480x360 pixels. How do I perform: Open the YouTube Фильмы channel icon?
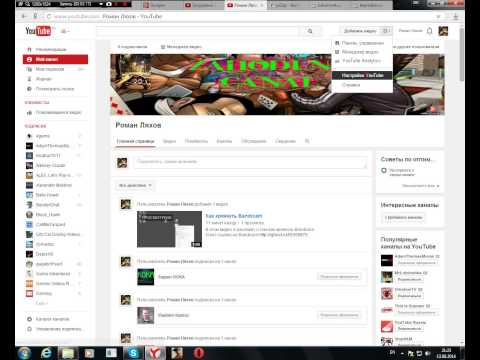[387, 326]
